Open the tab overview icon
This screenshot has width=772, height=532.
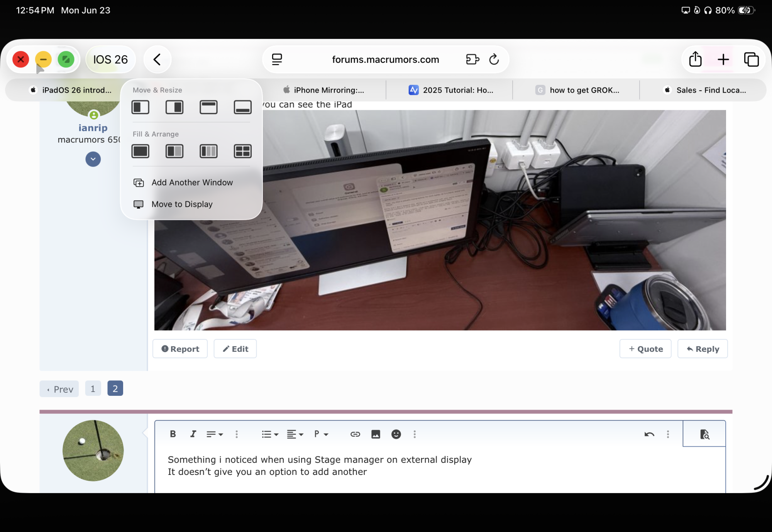point(751,59)
